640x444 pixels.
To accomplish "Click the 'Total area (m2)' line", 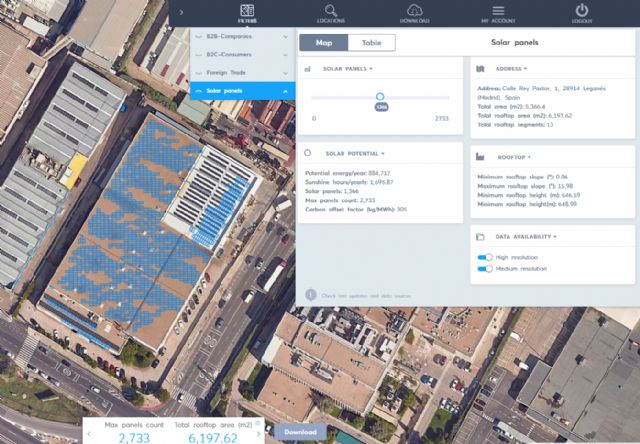I will click(511, 107).
